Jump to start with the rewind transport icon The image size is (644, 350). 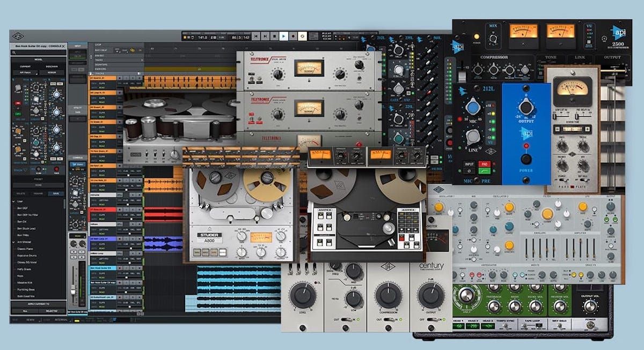[x=256, y=36]
